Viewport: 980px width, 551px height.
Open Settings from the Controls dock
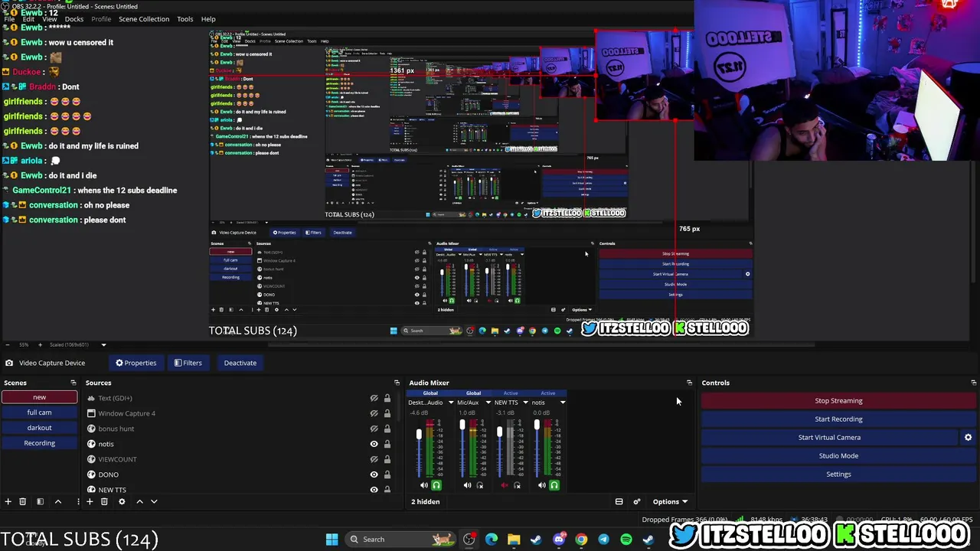click(838, 474)
